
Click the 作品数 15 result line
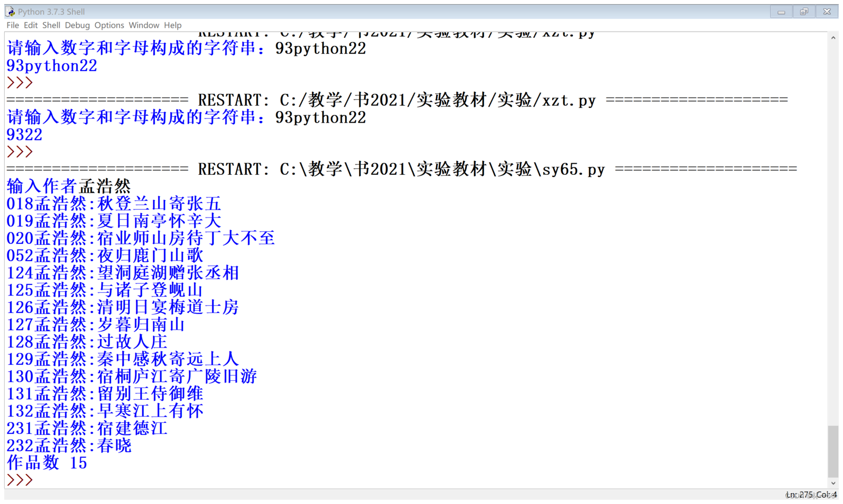tap(46, 463)
